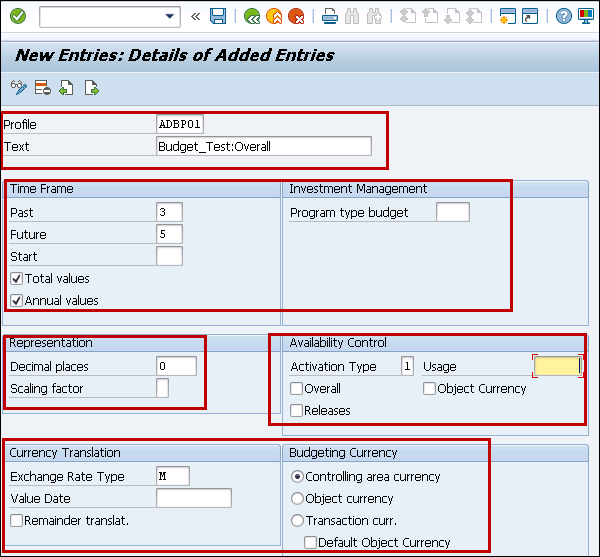Go to the next entry icon
600x557 pixels.
pos(92,88)
